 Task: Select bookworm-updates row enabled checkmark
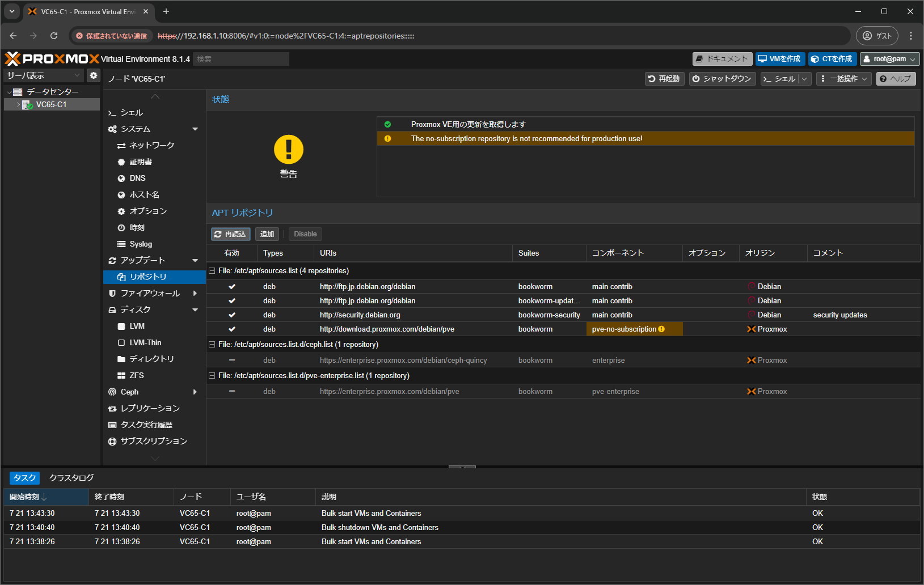[x=232, y=301]
